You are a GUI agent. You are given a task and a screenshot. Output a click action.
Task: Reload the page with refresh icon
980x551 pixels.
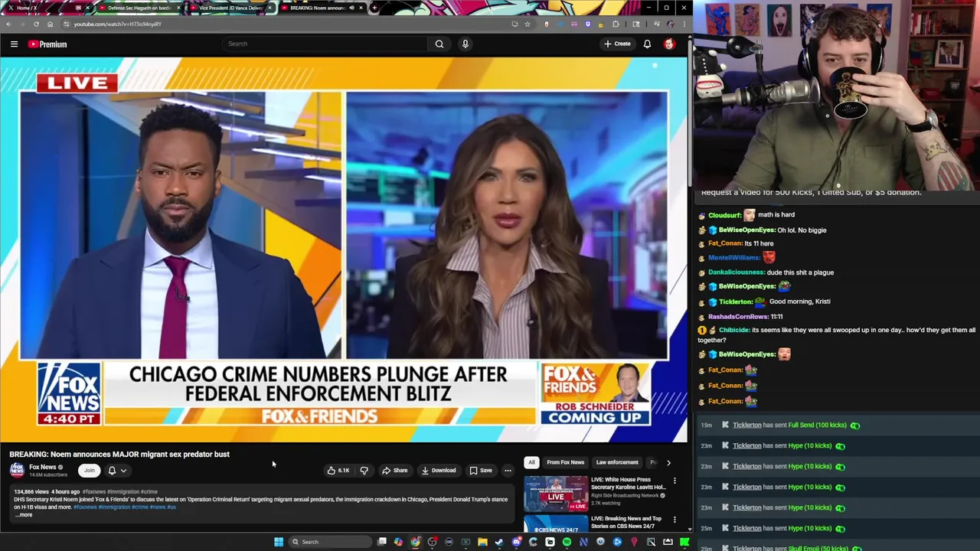click(x=36, y=24)
